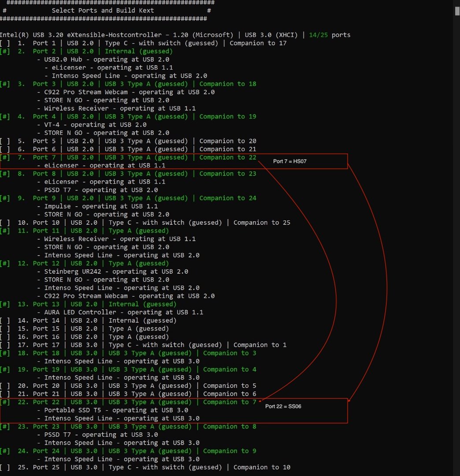Click the 'Port 20 | USB 3.0' row

(x=128, y=386)
